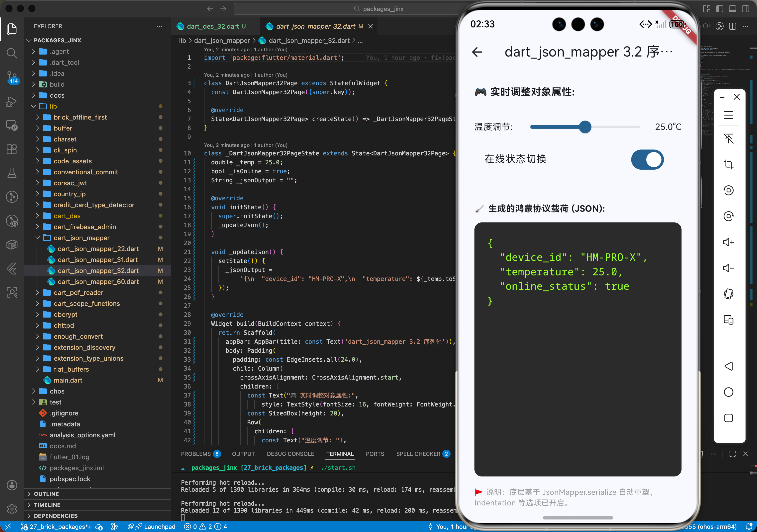The width and height of the screenshot is (757, 532).
Task: Open main.dart in the explorer
Action: [x=68, y=380]
